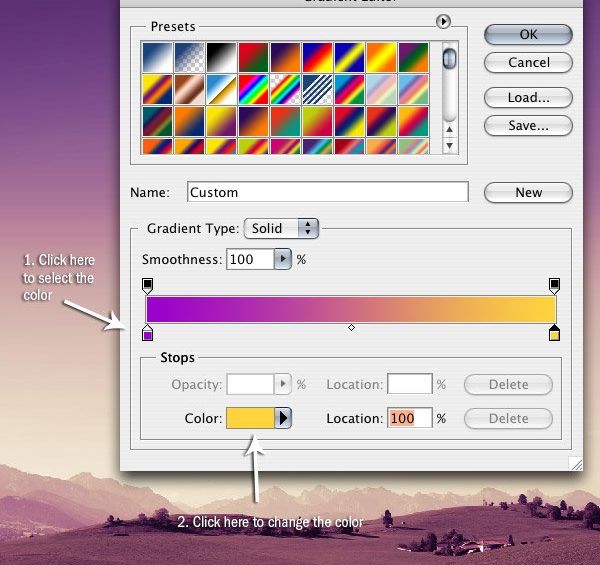The image size is (600, 565).
Task: Open the Presets flyout menu arrow
Action: [443, 21]
